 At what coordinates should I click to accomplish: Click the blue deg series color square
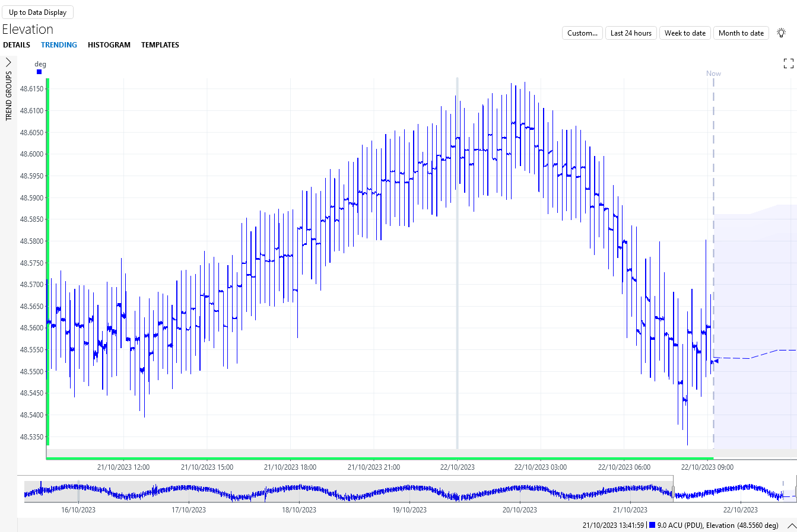(39, 72)
